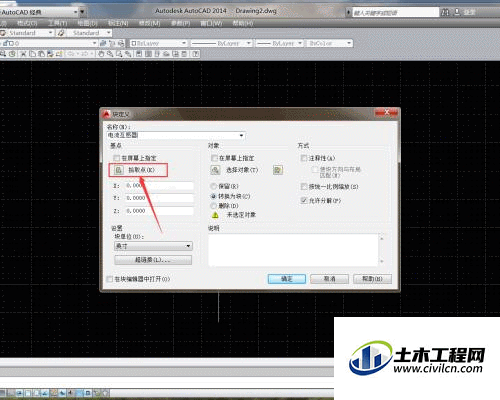Click the Cut icon in the toolbar
This screenshot has height=400, width=500.
coord(23,53)
